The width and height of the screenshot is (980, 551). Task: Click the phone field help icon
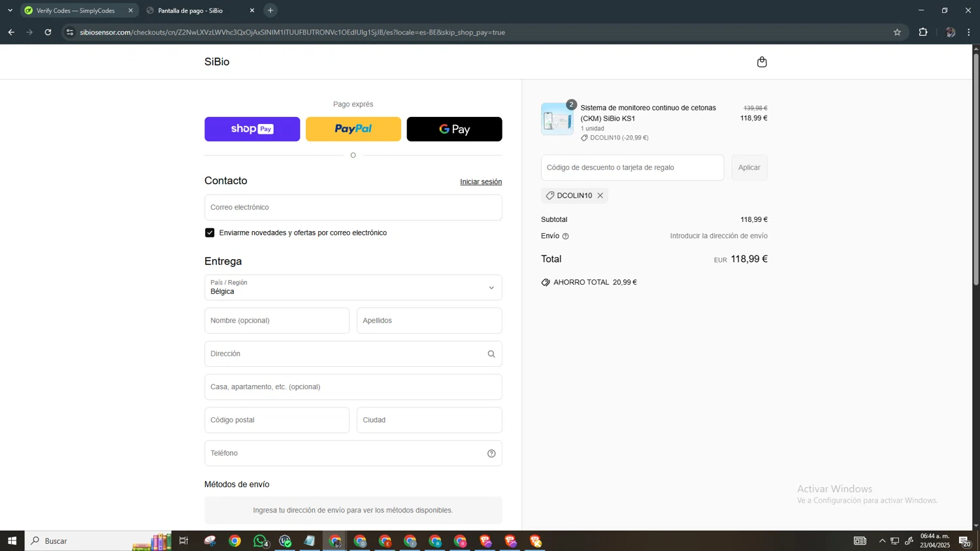[x=491, y=453]
